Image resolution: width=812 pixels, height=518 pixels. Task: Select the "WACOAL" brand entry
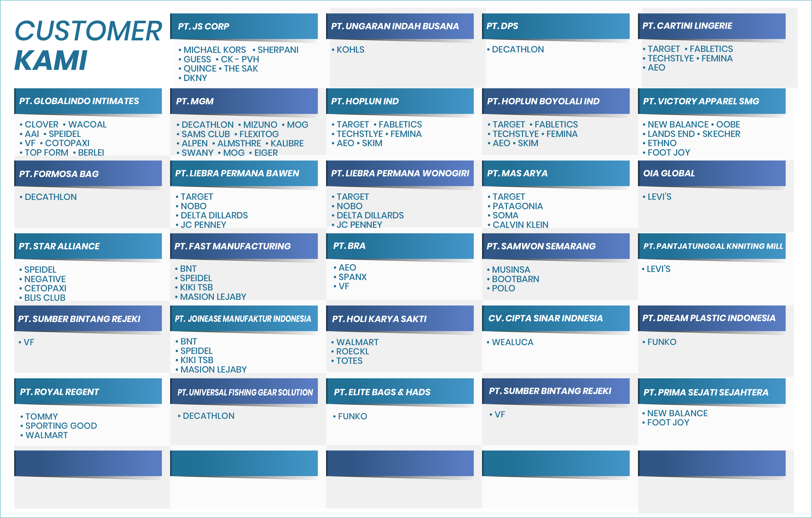87,124
